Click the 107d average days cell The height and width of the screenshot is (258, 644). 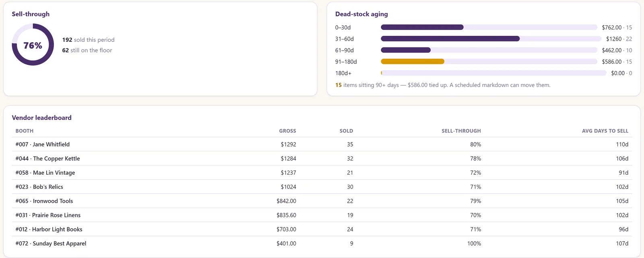pyautogui.click(x=622, y=244)
